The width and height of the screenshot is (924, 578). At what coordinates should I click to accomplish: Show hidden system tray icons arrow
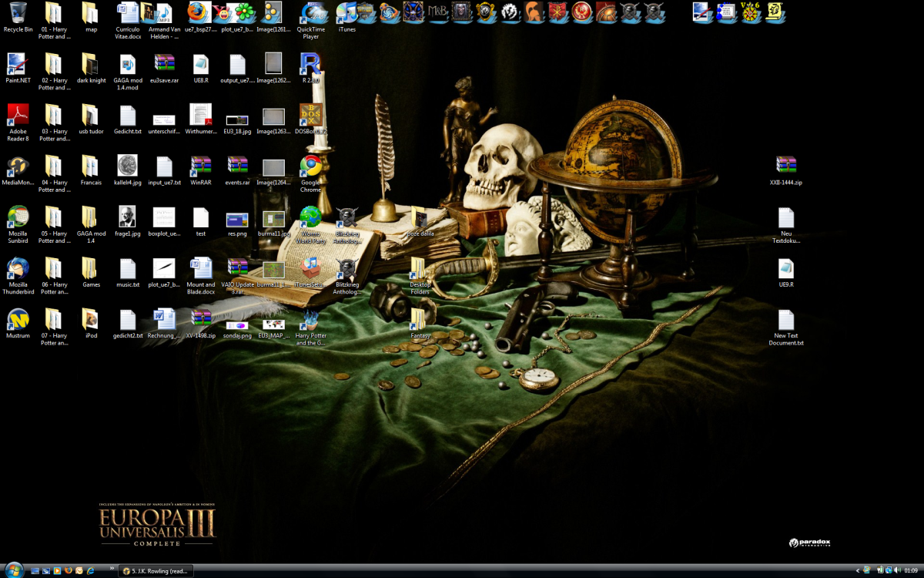coord(859,570)
